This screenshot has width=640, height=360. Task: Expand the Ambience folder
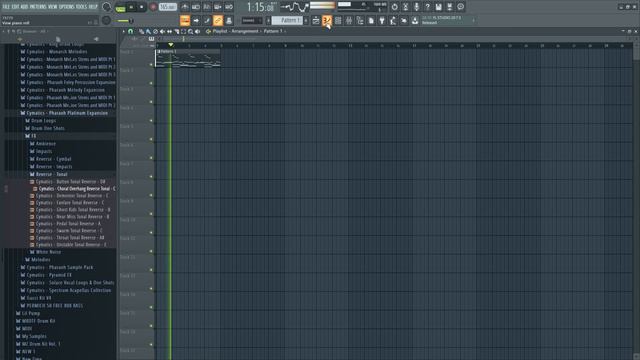point(43,144)
